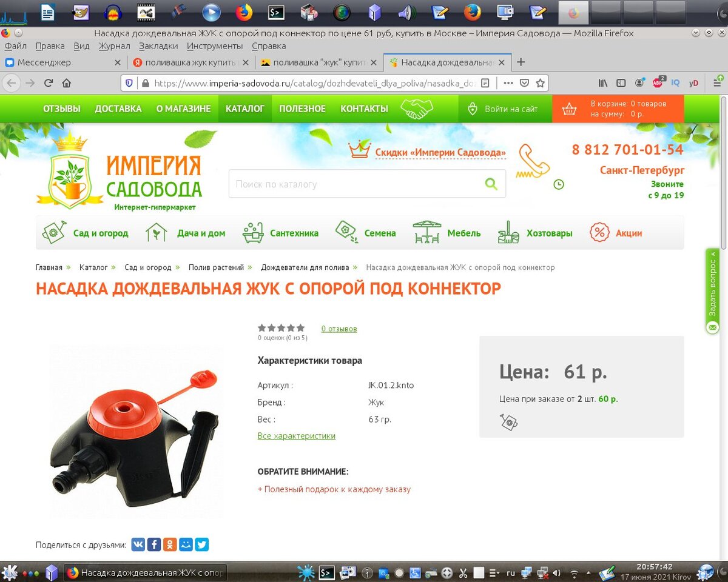This screenshot has height=582, width=728.
Task: Click the yD extension icon
Action: (693, 83)
